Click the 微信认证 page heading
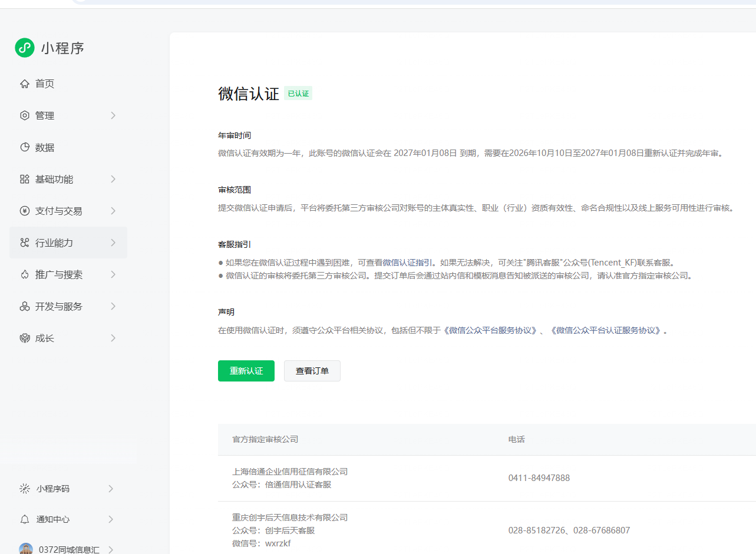This screenshot has height=554, width=756. pos(249,94)
